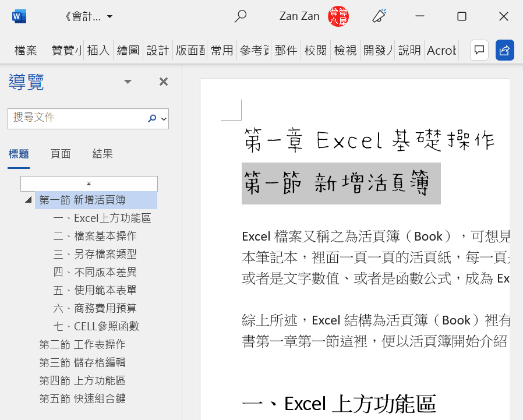Click the search magnifier in title bar
Screen dimensions: 523x420
(x=240, y=16)
